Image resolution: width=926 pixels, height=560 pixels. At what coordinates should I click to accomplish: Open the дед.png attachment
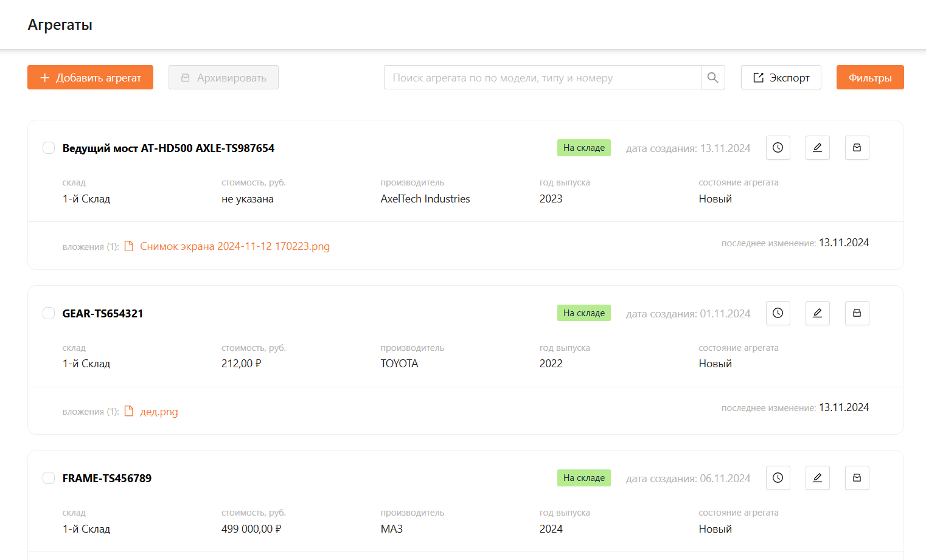pyautogui.click(x=159, y=412)
